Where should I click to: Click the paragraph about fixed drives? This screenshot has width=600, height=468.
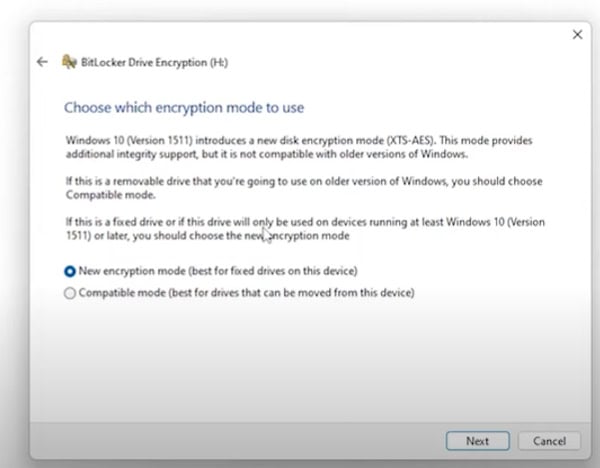tap(300, 229)
